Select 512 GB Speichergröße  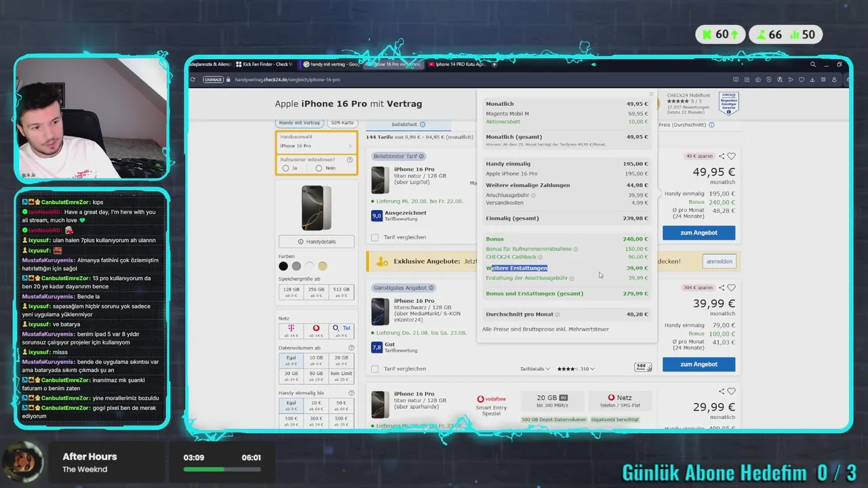341,292
